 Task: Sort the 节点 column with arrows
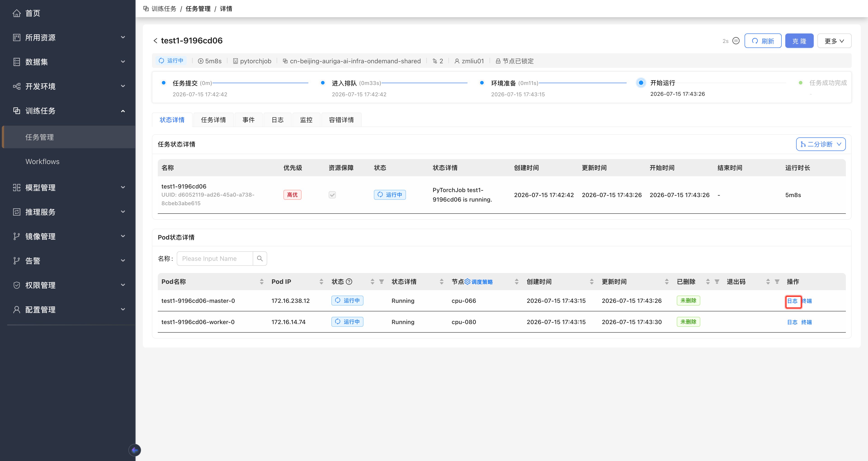click(x=517, y=281)
